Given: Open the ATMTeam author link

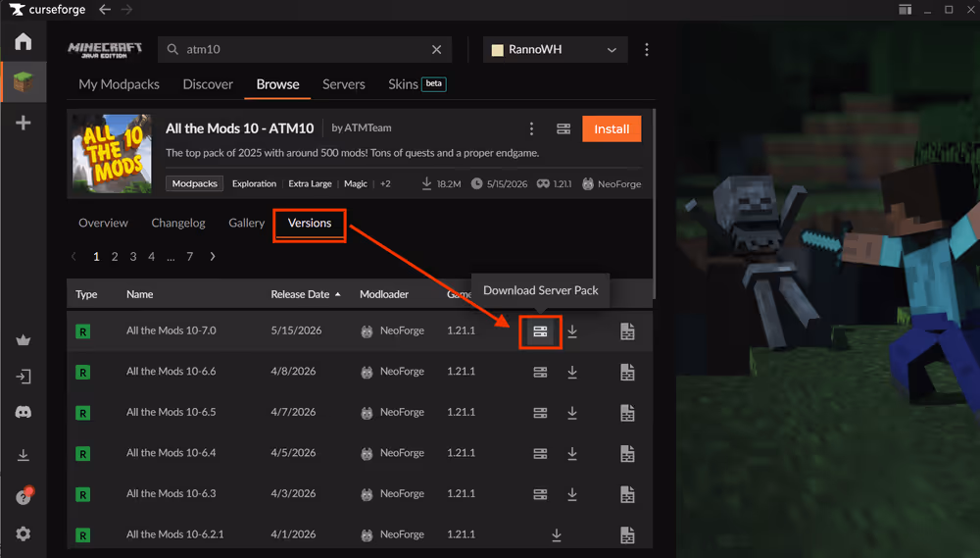Looking at the screenshot, I should coord(368,127).
